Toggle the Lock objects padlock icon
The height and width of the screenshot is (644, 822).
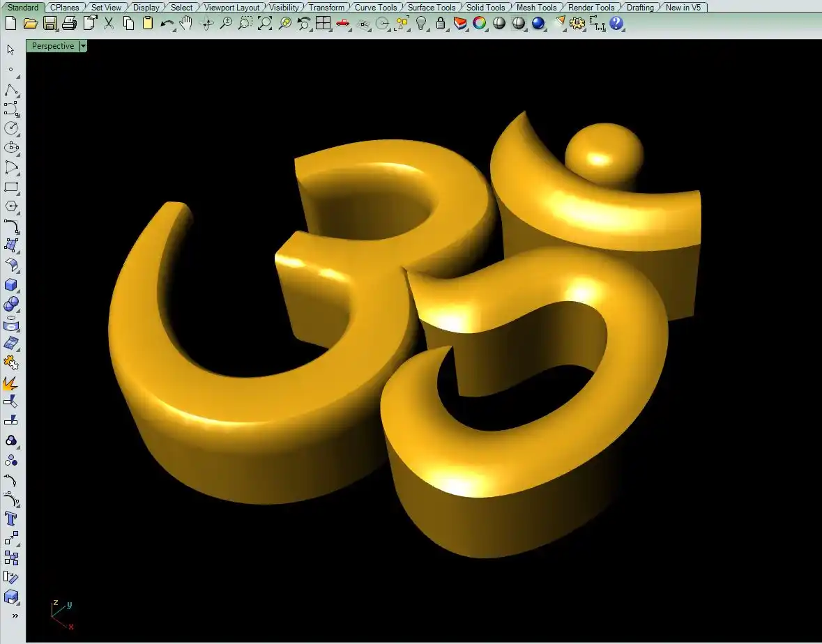tap(441, 23)
